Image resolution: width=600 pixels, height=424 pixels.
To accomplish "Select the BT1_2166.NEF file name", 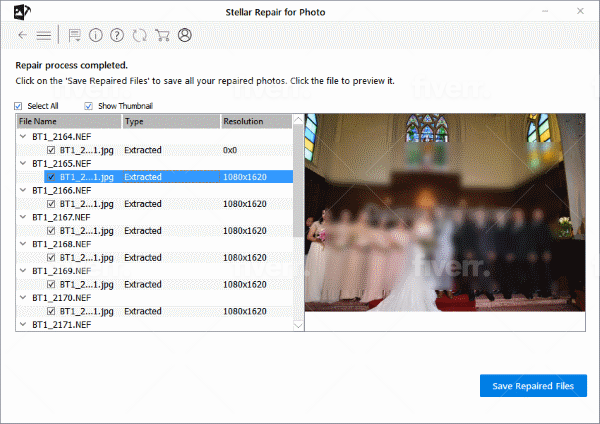I will 62,190.
